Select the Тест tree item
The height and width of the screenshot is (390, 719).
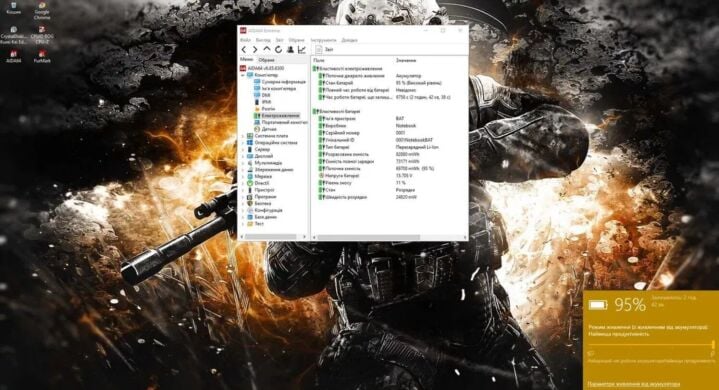coord(255,224)
